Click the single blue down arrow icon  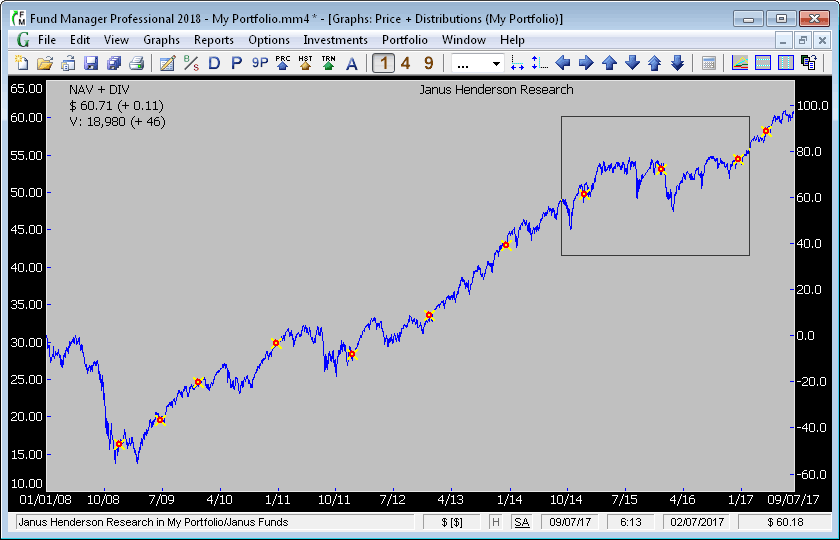(x=632, y=63)
